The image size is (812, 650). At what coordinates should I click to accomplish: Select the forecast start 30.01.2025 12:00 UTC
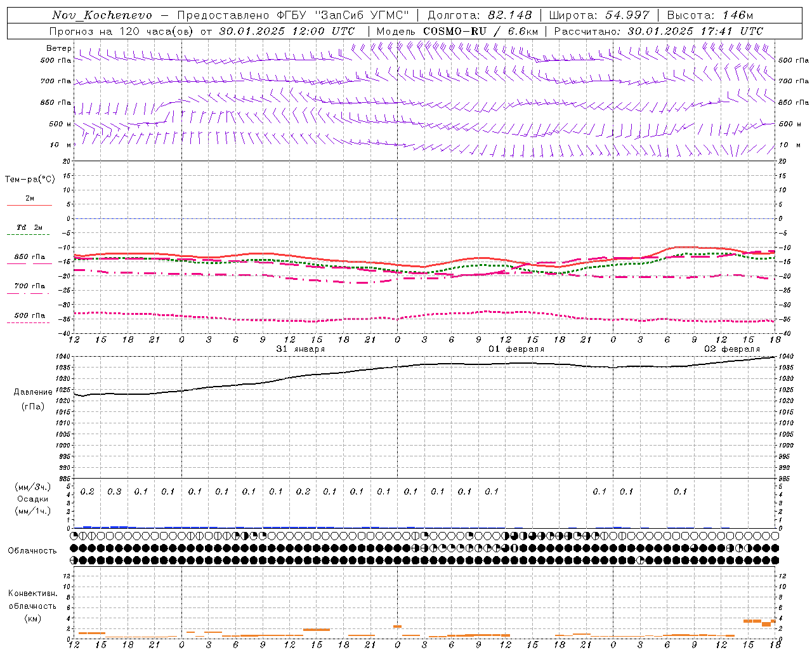click(287, 31)
